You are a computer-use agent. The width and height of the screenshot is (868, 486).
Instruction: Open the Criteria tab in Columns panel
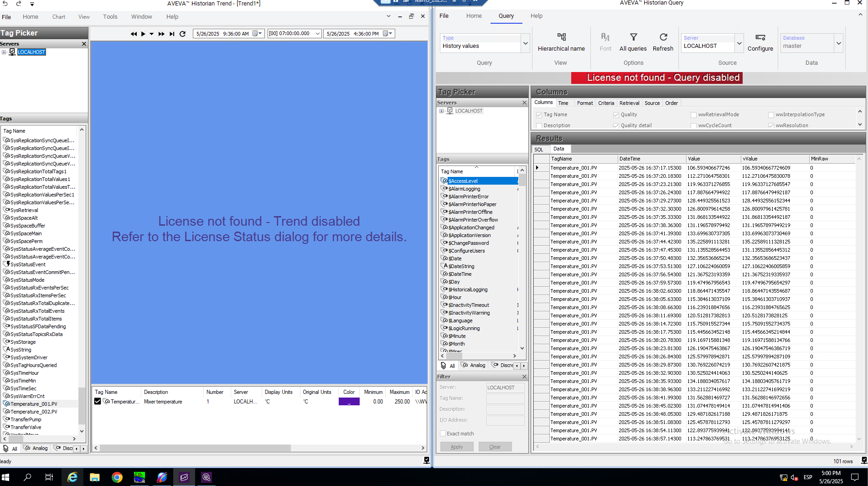606,103
